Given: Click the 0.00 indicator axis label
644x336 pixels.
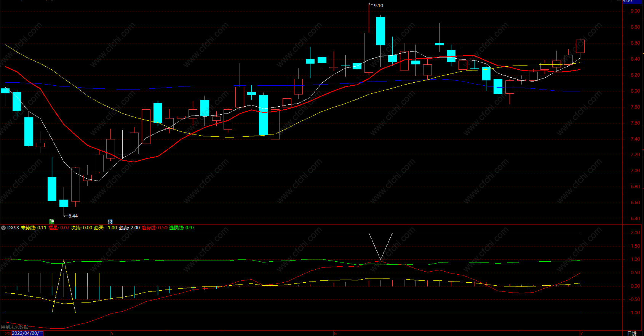Looking at the screenshot, I should [x=635, y=286].
